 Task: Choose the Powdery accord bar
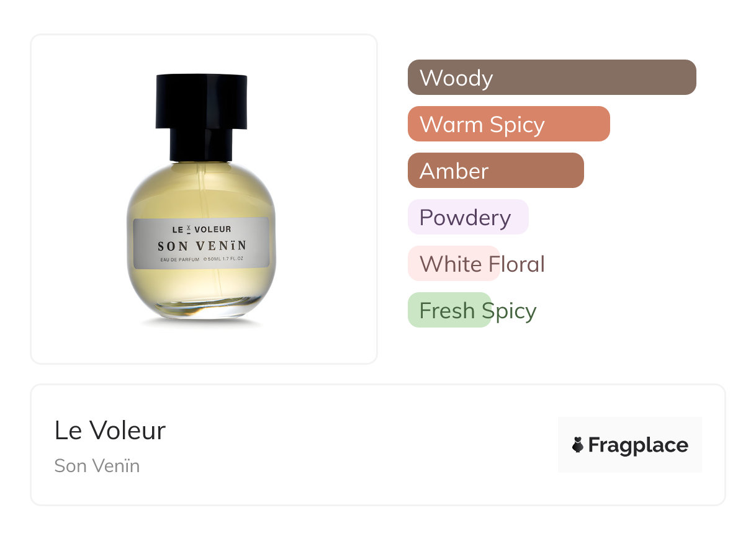(468, 217)
